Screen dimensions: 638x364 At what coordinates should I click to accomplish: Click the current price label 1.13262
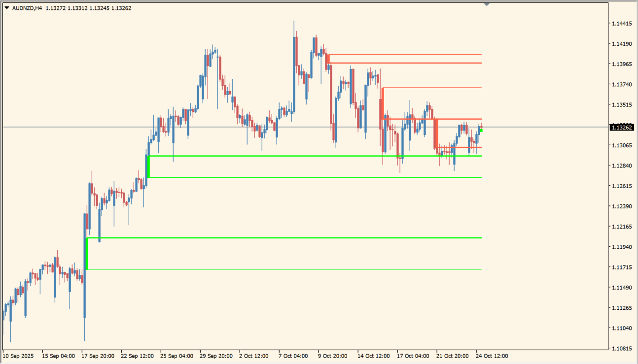pos(622,128)
